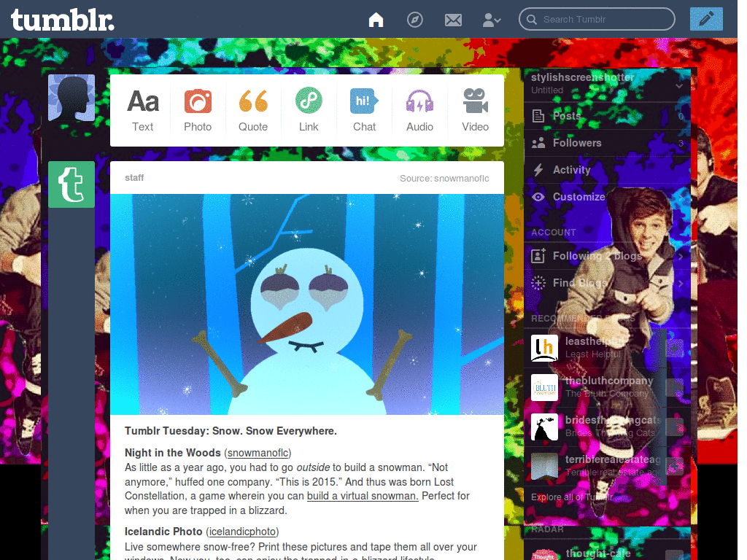747x560 pixels.
Task: Click the Search Tumblr field
Action: [597, 19]
